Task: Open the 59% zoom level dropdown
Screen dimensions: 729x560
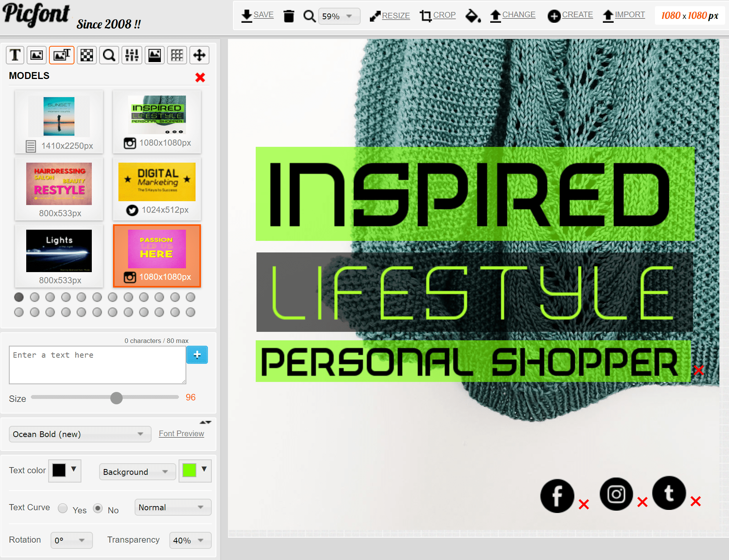Action: [339, 16]
